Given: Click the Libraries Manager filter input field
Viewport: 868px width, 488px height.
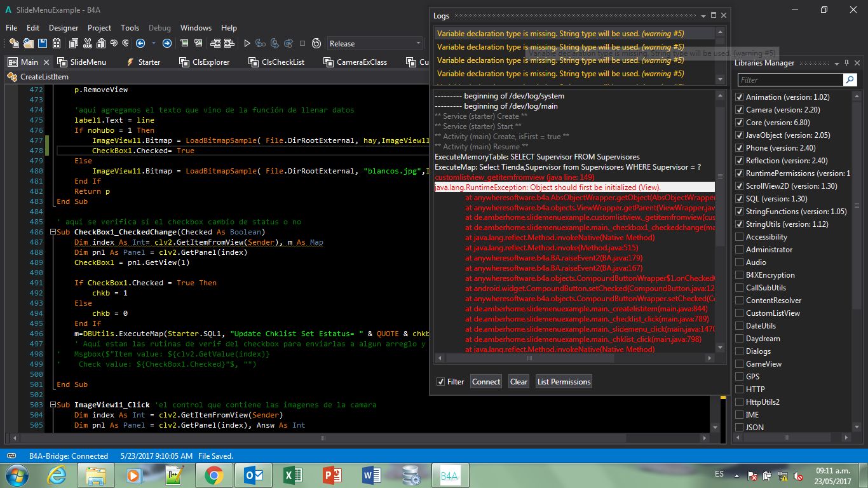Looking at the screenshot, I should point(790,79).
